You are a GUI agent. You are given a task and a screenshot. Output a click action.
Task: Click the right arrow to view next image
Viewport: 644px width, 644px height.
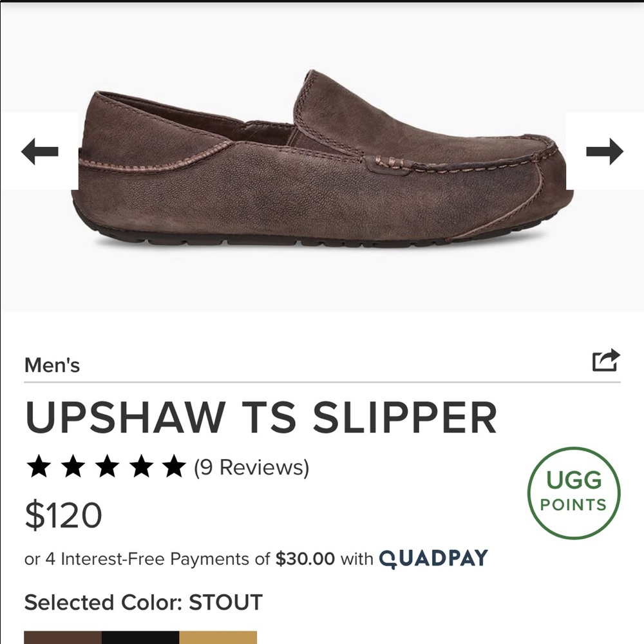604,153
